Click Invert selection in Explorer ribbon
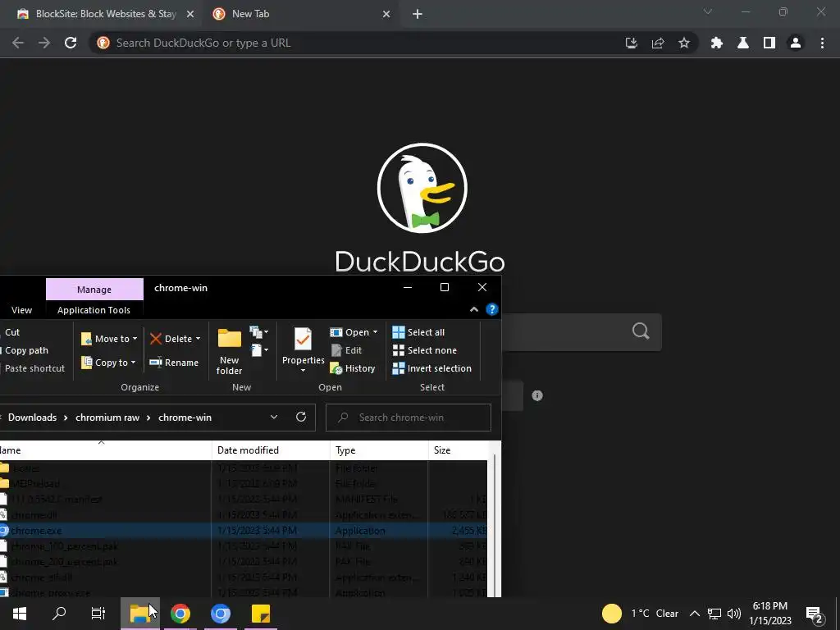Screen dimensions: 840x630 431,368
